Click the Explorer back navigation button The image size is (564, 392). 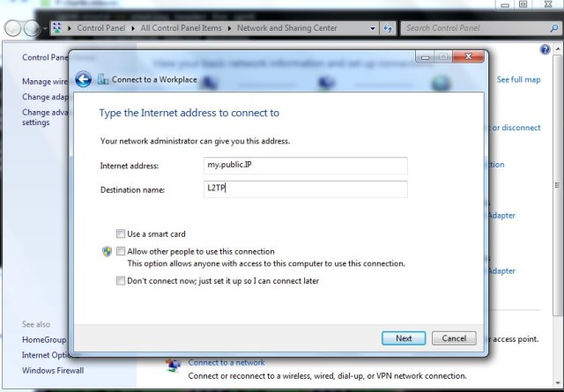pos(12,28)
